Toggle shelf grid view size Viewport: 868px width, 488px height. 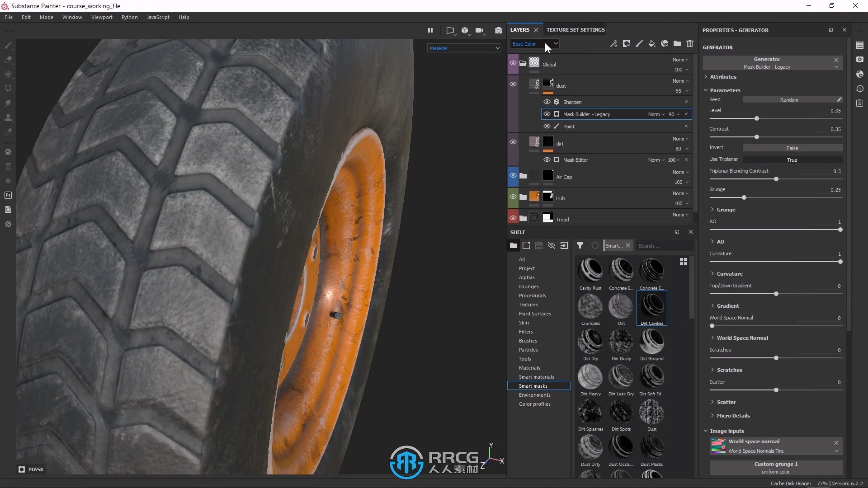click(684, 262)
